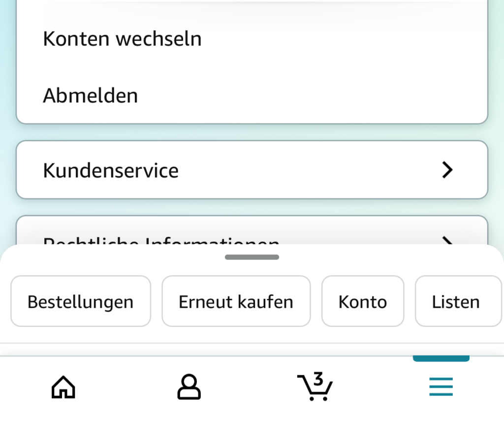
Task: Tap the Konto chip
Action: (363, 301)
